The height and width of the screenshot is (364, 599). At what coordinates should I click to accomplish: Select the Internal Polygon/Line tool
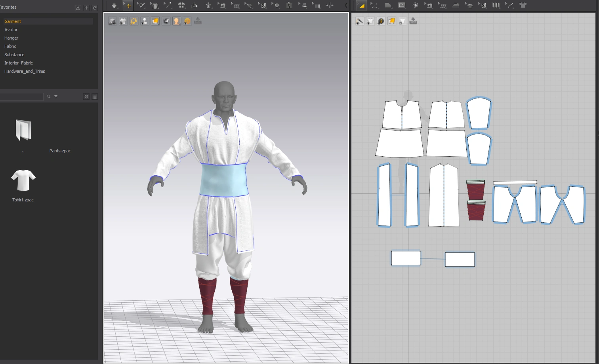pos(402,6)
